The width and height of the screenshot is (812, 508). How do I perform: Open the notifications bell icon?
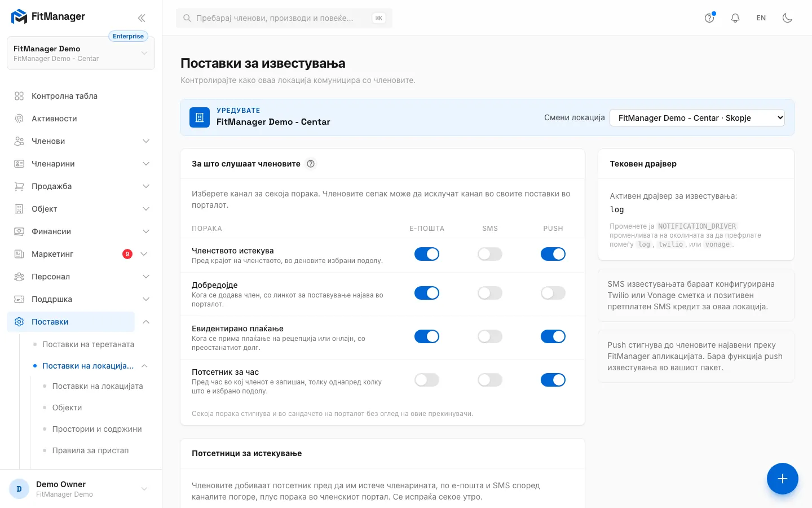[735, 18]
